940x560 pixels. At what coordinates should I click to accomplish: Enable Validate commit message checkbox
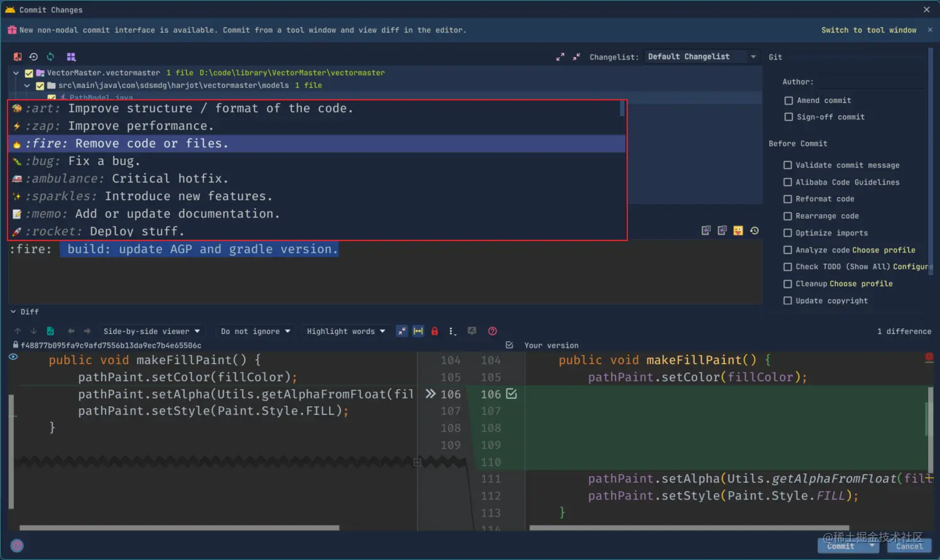point(787,165)
